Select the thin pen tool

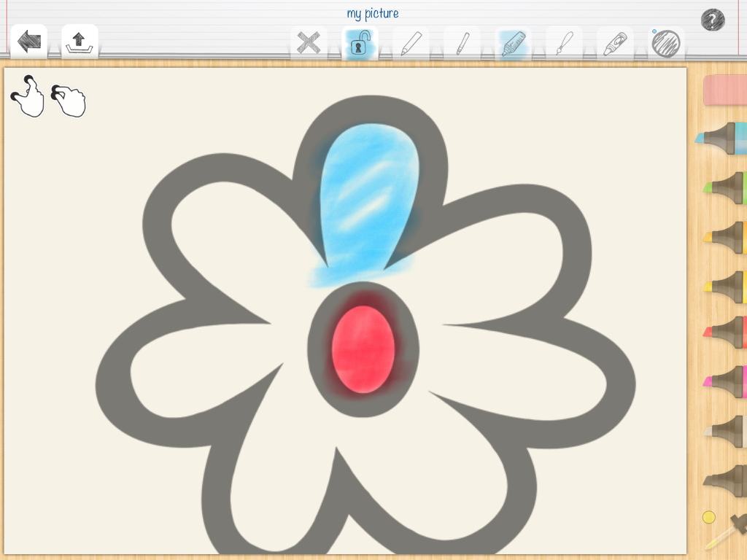coord(462,44)
